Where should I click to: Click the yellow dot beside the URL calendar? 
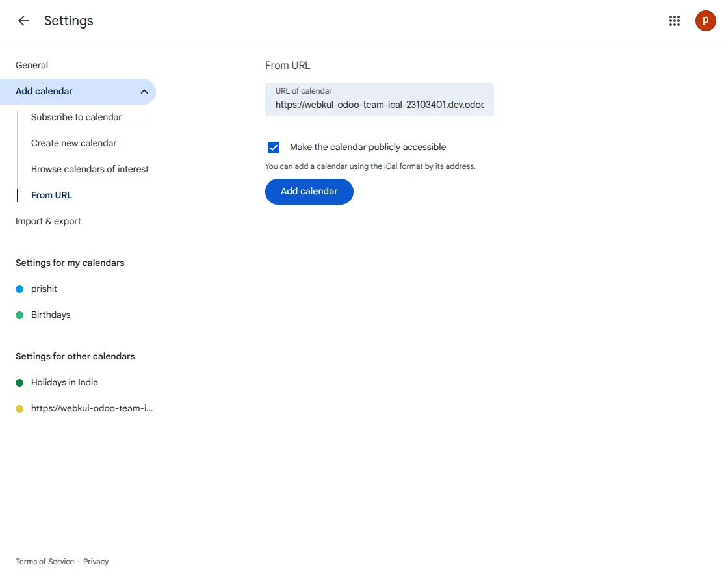coord(19,408)
